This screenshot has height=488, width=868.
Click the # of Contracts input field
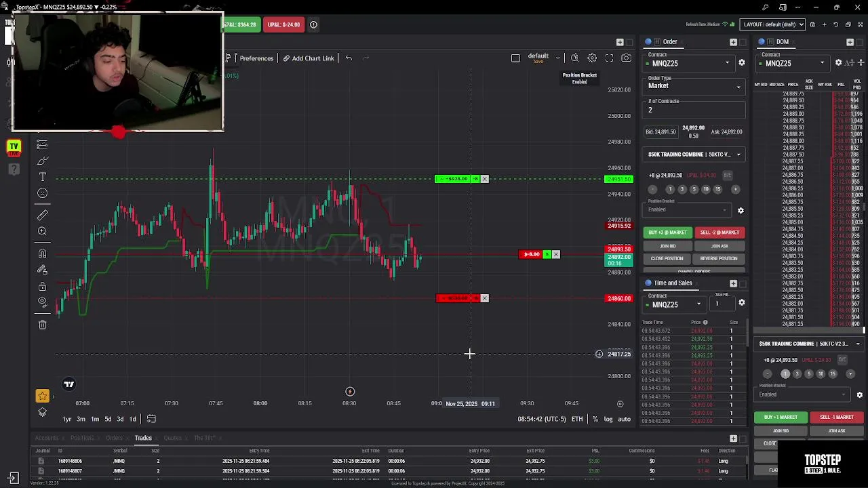pos(694,110)
